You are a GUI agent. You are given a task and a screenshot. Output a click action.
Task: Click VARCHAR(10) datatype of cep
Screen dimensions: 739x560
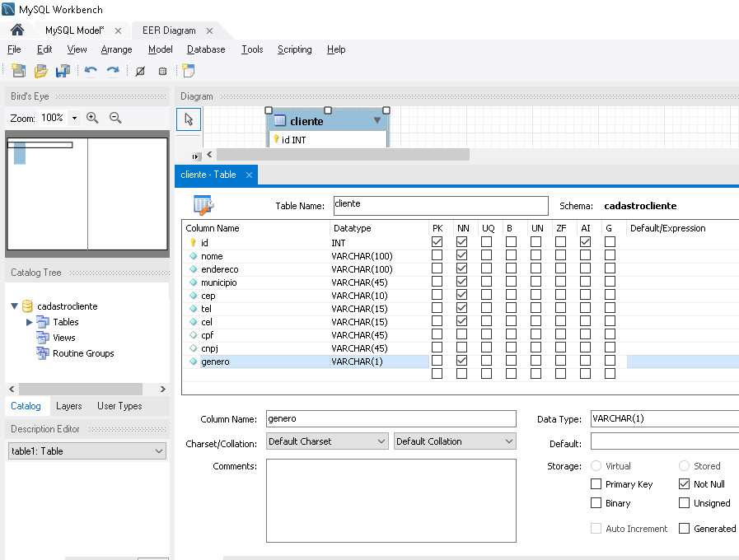(x=359, y=296)
